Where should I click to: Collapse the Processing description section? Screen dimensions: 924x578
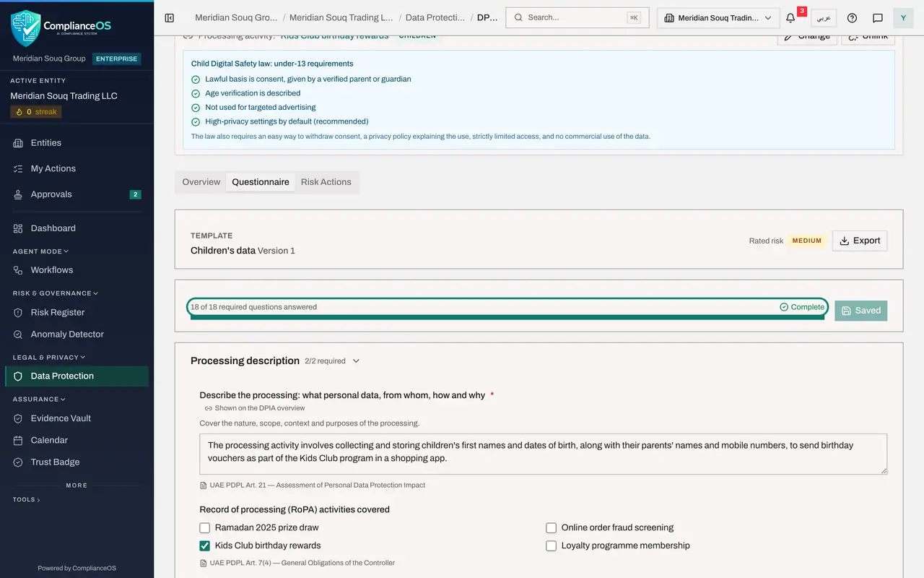(356, 361)
